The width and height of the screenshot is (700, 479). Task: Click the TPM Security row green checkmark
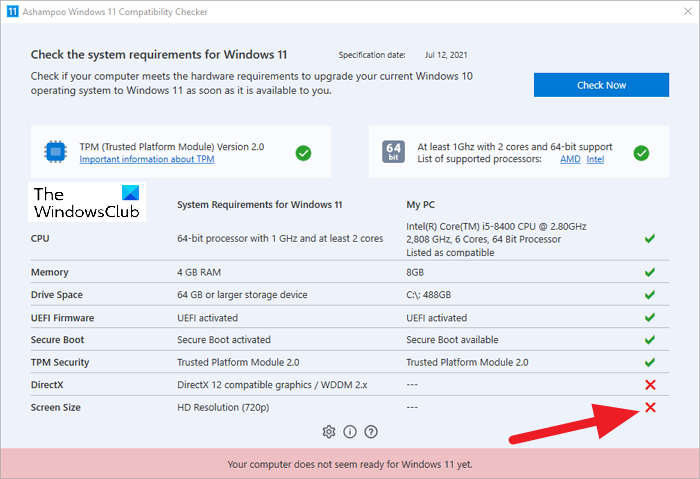650,362
